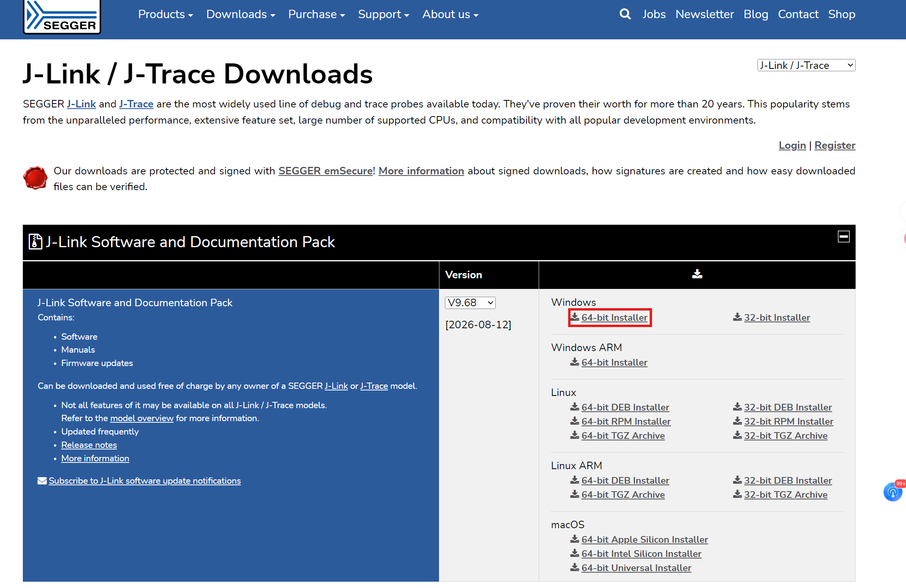The width and height of the screenshot is (906, 588).
Task: Open the V9.68 version dropdown
Action: [x=470, y=303]
